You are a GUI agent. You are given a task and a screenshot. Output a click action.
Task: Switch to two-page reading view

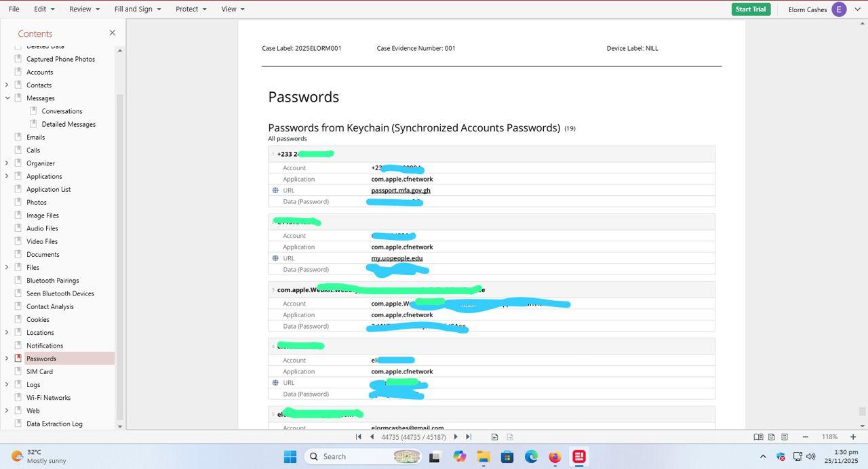tap(759, 437)
